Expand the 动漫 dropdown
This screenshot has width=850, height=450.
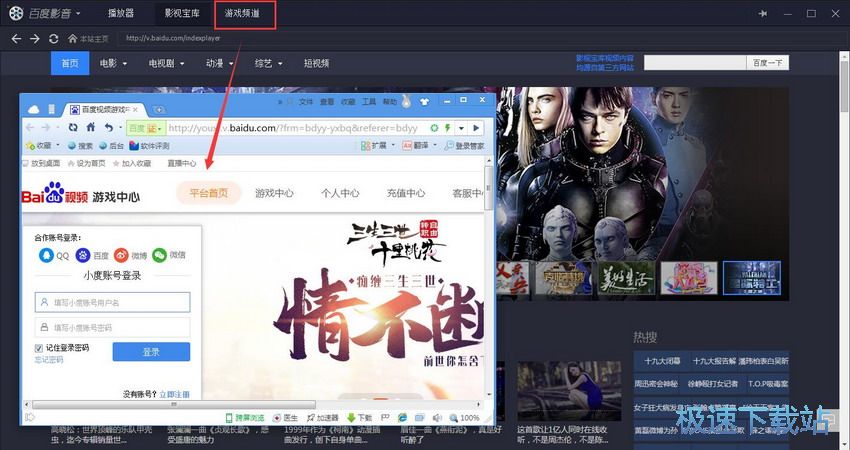(220, 63)
